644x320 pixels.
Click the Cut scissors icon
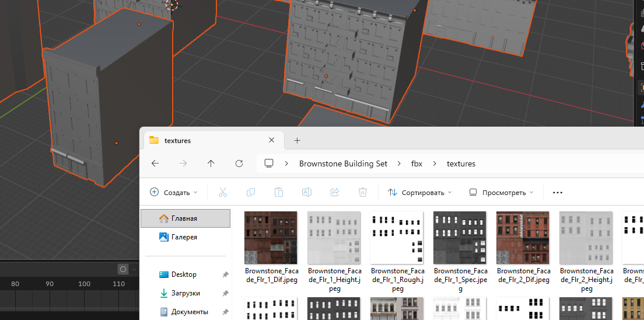click(223, 192)
